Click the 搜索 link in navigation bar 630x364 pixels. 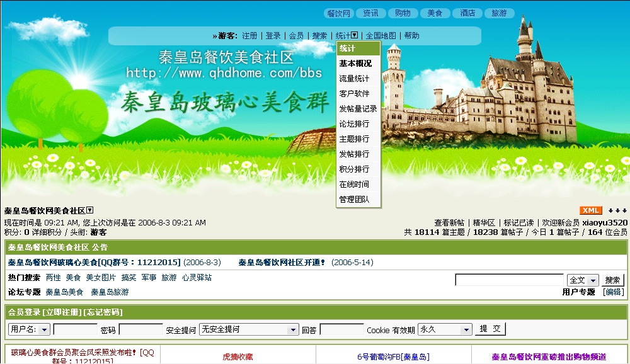[x=320, y=36]
